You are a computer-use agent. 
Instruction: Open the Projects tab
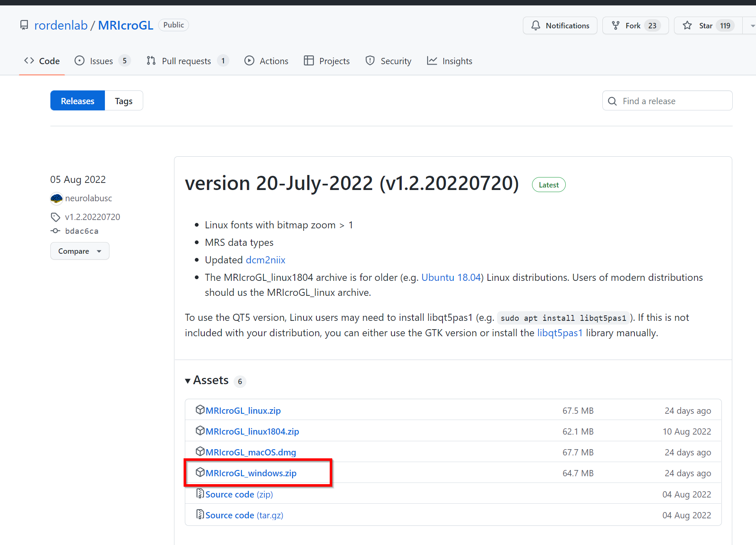[x=327, y=61]
